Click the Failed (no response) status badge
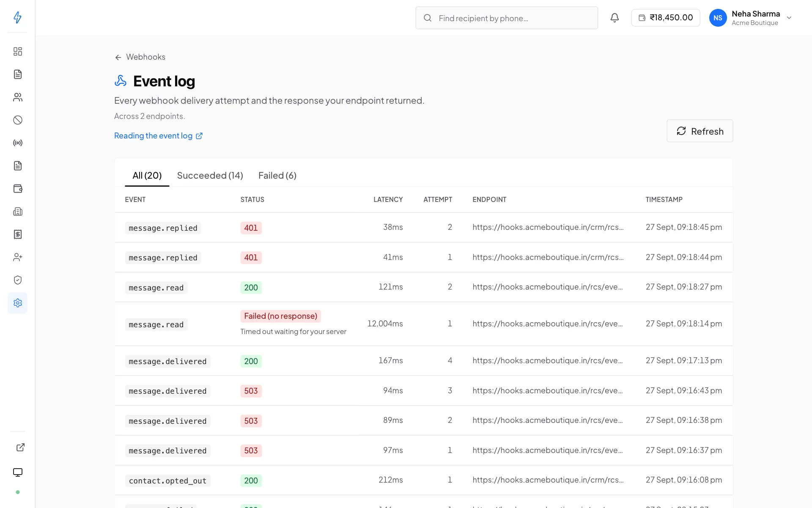 tap(280, 316)
